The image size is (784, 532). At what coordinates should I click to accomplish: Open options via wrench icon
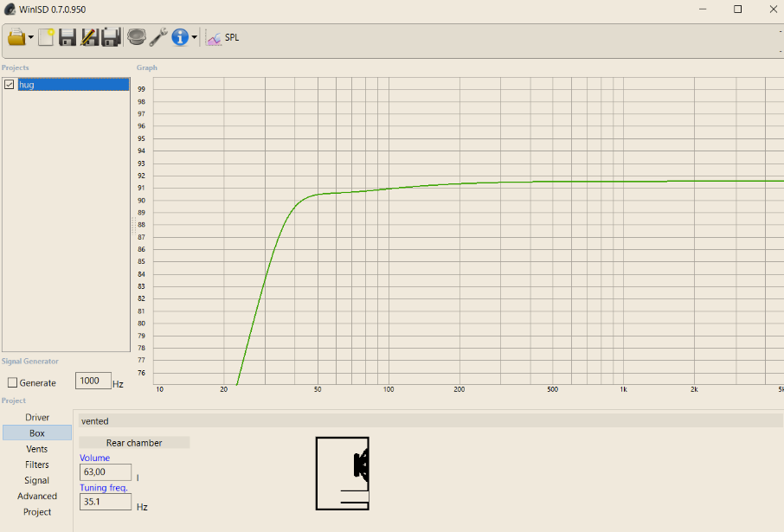click(158, 37)
